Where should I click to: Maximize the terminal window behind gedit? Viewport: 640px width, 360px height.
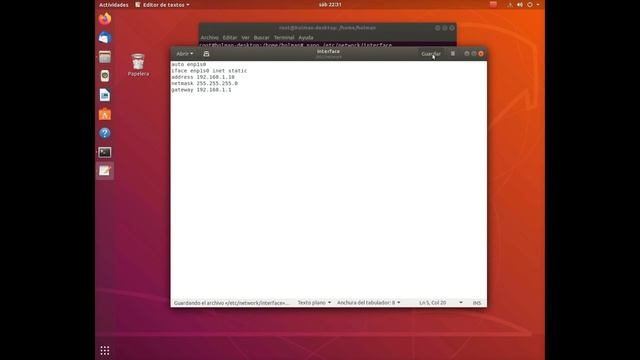(444, 28)
